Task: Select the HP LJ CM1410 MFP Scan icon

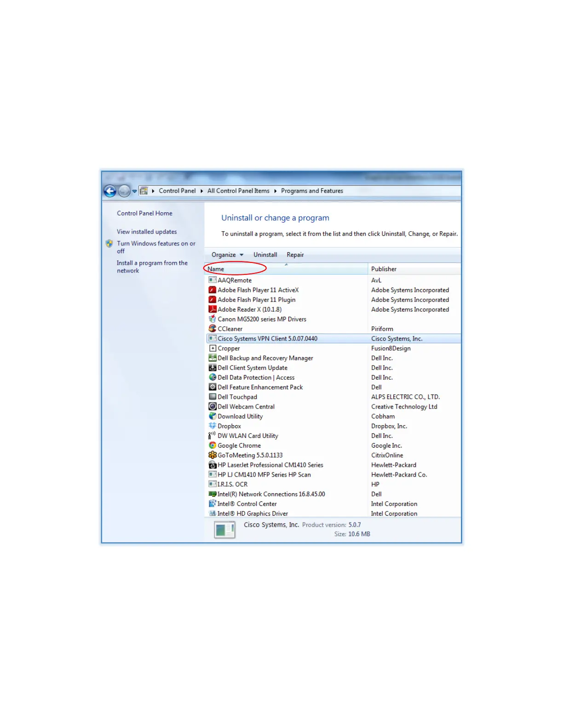Action: (x=213, y=474)
